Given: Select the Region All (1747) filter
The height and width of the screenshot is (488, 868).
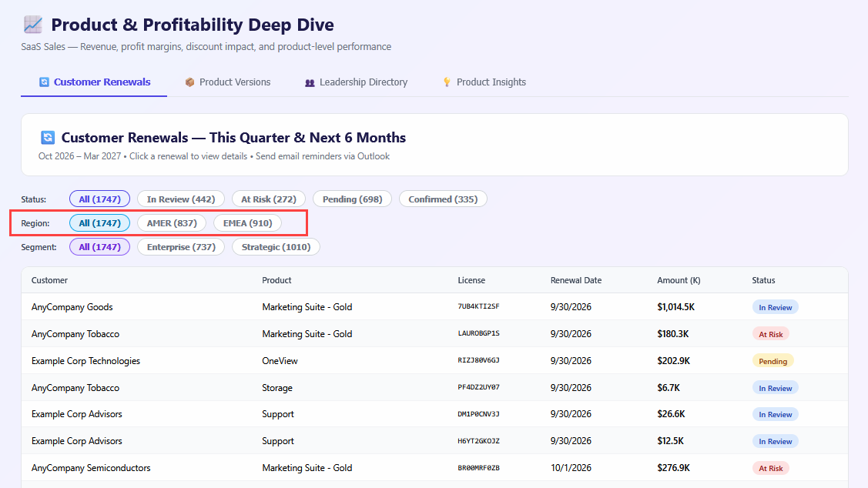Looking at the screenshot, I should pyautogui.click(x=99, y=223).
